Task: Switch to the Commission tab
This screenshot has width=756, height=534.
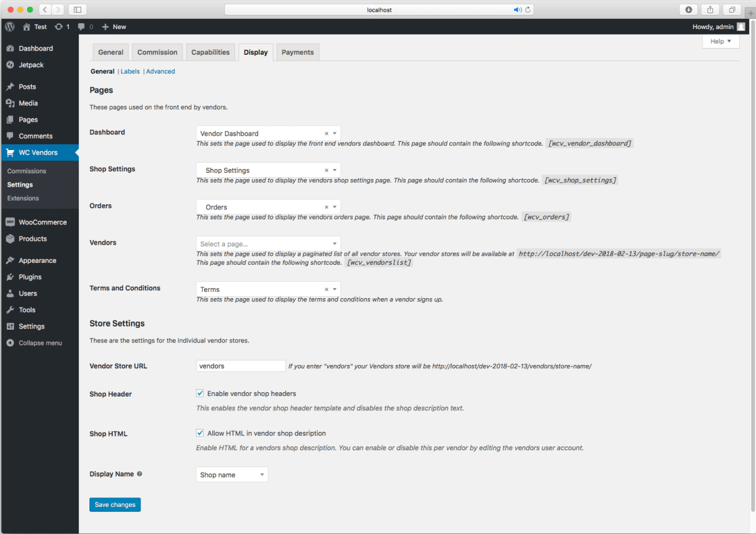Action: pos(156,52)
